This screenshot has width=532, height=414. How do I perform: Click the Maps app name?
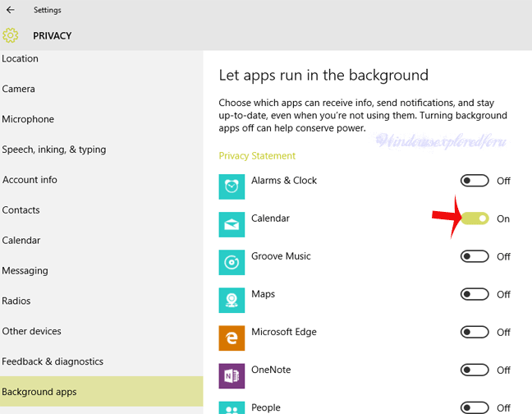pyautogui.click(x=263, y=294)
